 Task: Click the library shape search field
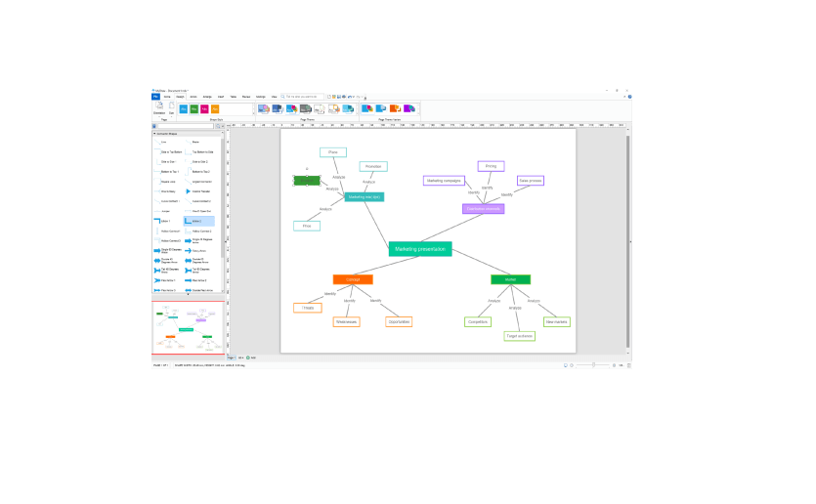click(186, 126)
